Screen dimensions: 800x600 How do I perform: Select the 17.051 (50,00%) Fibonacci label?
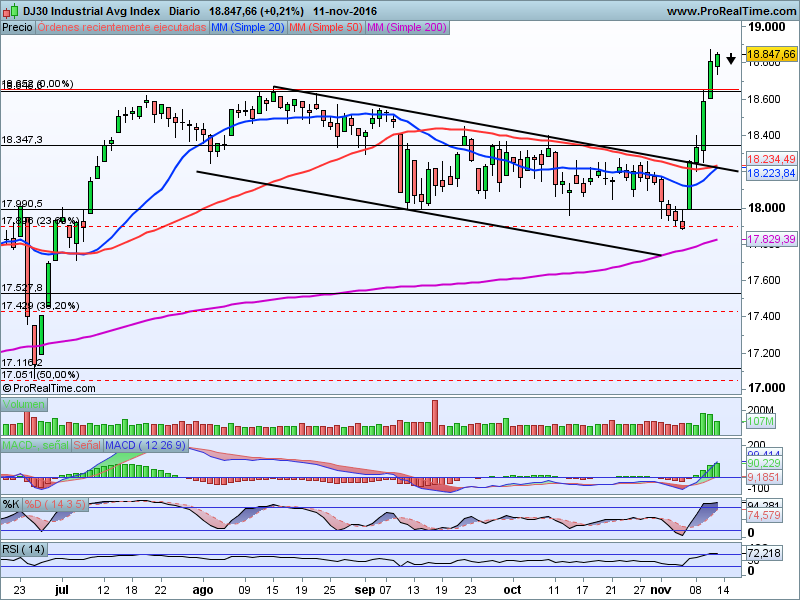[40, 374]
